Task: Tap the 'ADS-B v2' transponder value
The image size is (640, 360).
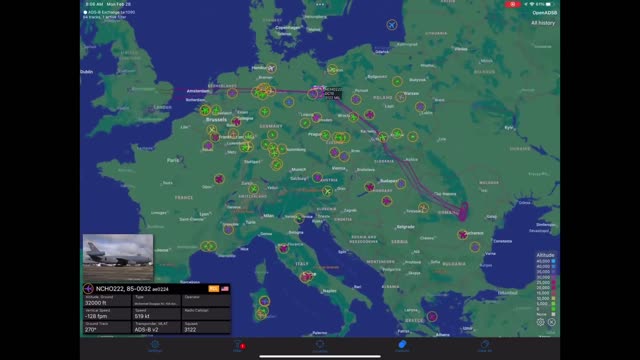Action: coord(146,329)
